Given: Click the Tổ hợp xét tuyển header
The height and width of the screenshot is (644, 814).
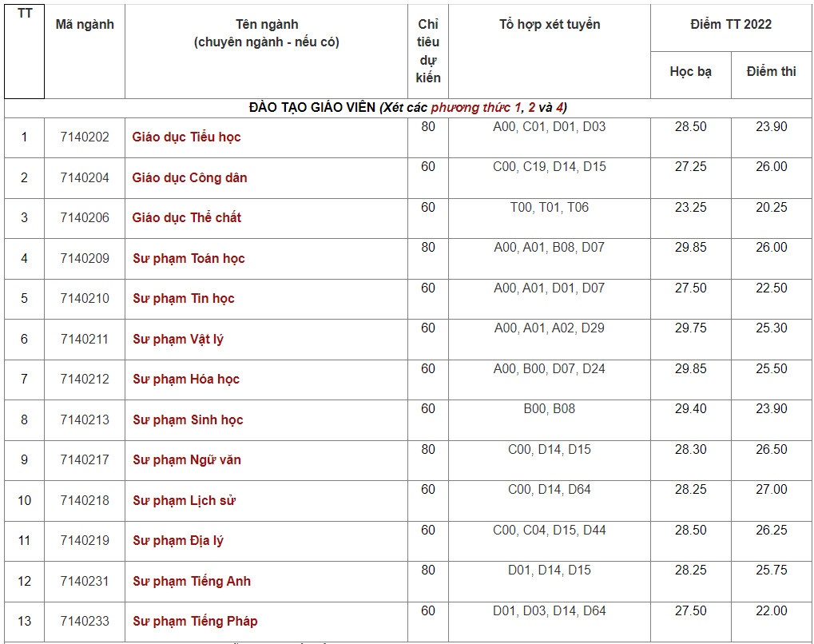Looking at the screenshot, I should [549, 25].
